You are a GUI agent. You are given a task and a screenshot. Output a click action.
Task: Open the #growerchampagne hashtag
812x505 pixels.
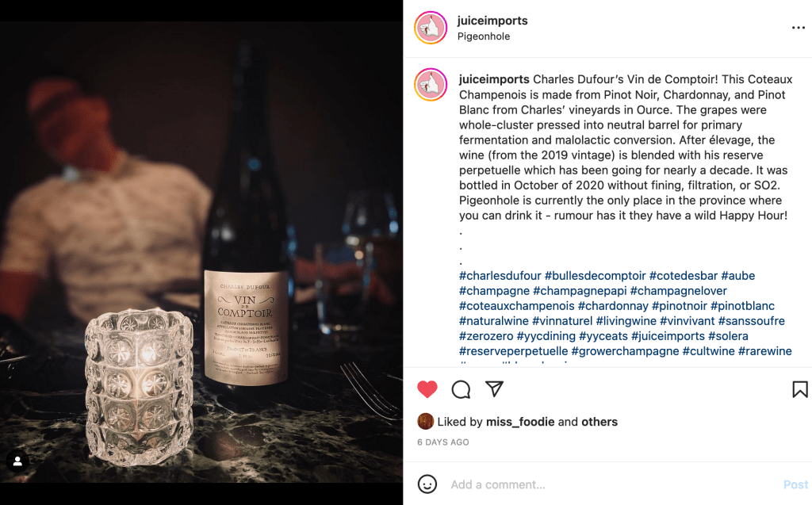pyautogui.click(x=625, y=351)
